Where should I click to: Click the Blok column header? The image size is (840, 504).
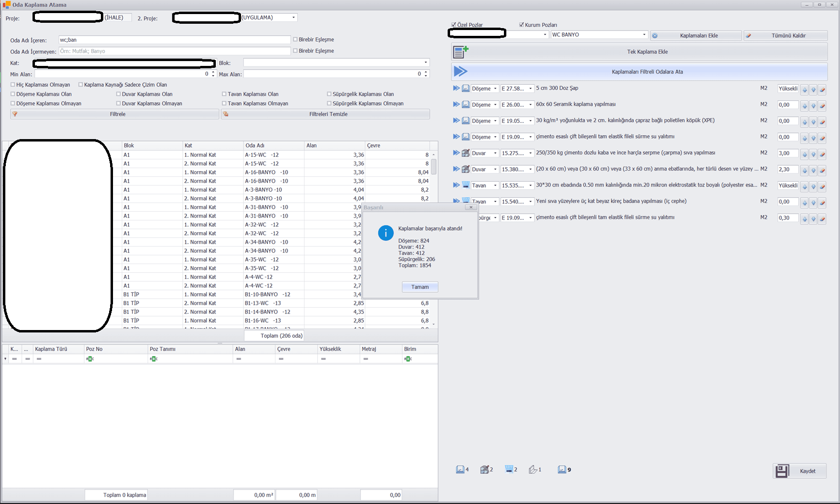pyautogui.click(x=152, y=145)
